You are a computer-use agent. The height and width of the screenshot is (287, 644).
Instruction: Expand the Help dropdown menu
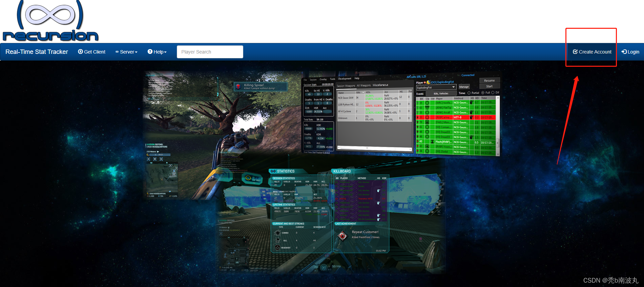coord(157,52)
